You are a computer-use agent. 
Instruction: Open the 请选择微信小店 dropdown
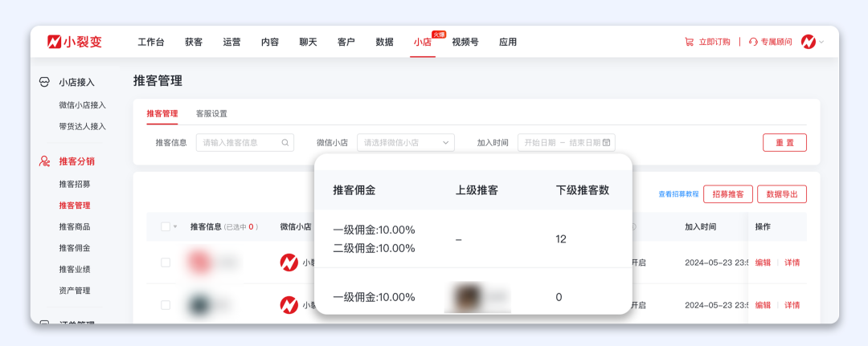tap(406, 143)
